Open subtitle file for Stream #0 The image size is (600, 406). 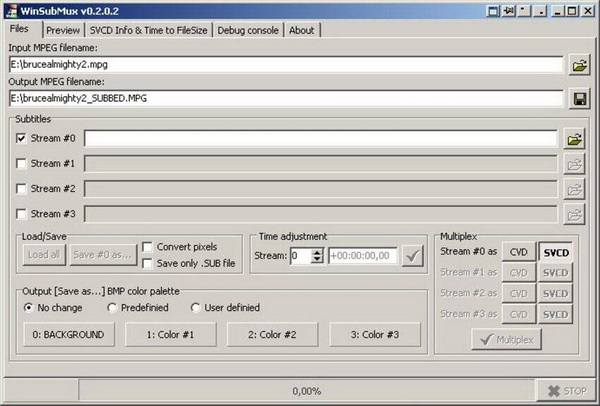point(574,139)
